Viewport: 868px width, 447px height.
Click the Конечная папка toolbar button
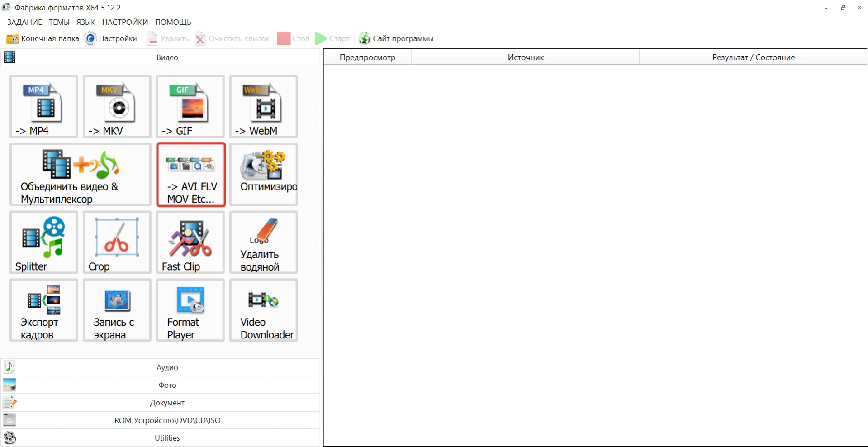(x=43, y=38)
